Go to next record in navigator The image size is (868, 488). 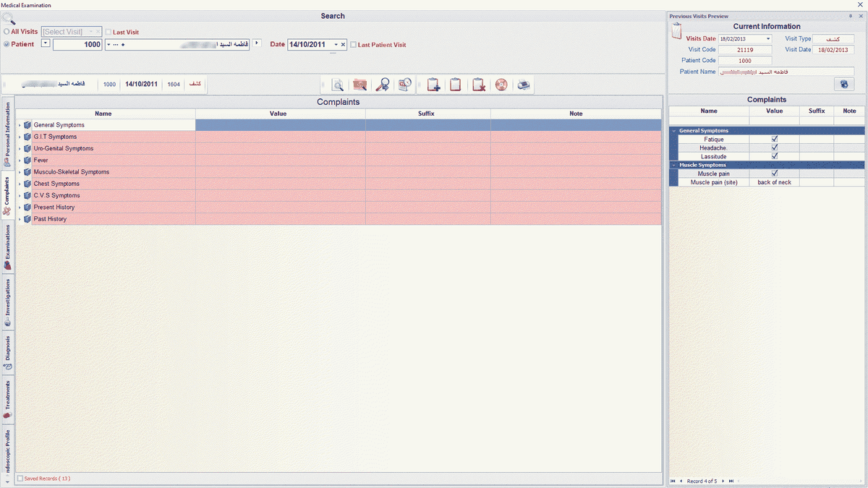[722, 481]
